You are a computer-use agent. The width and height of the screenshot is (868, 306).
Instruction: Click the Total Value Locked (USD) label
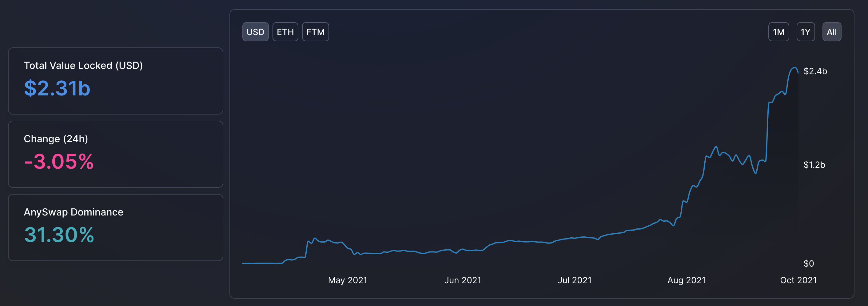pyautogui.click(x=83, y=66)
